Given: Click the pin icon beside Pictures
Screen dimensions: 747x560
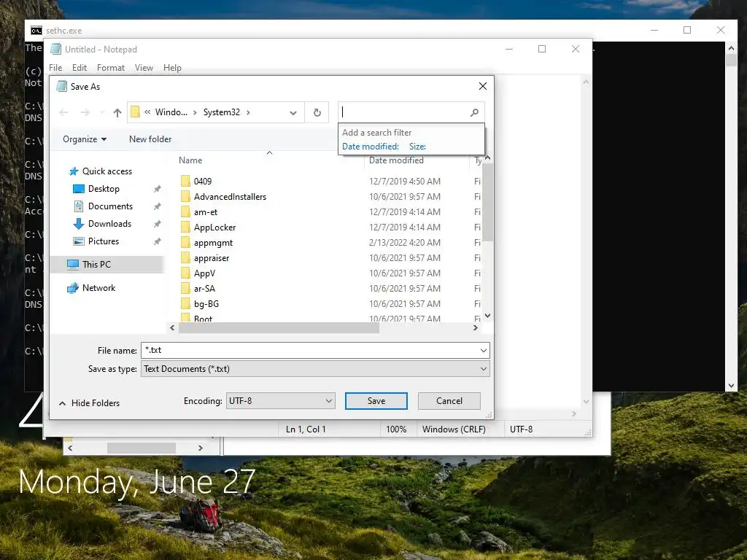Looking at the screenshot, I should (x=158, y=241).
